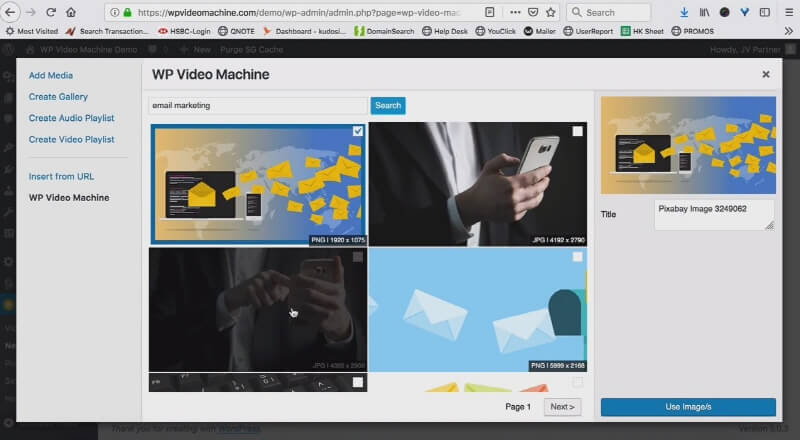800x440 pixels.
Task: Open YouClick bookmark
Action: [495, 31]
